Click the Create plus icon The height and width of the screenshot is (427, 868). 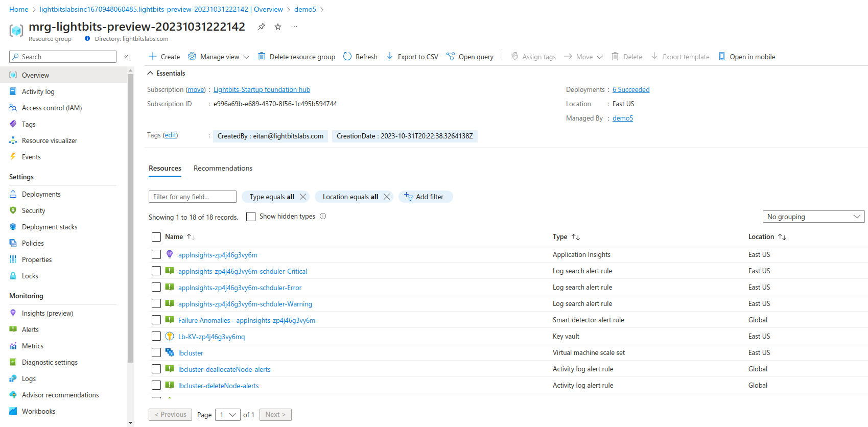[153, 56]
